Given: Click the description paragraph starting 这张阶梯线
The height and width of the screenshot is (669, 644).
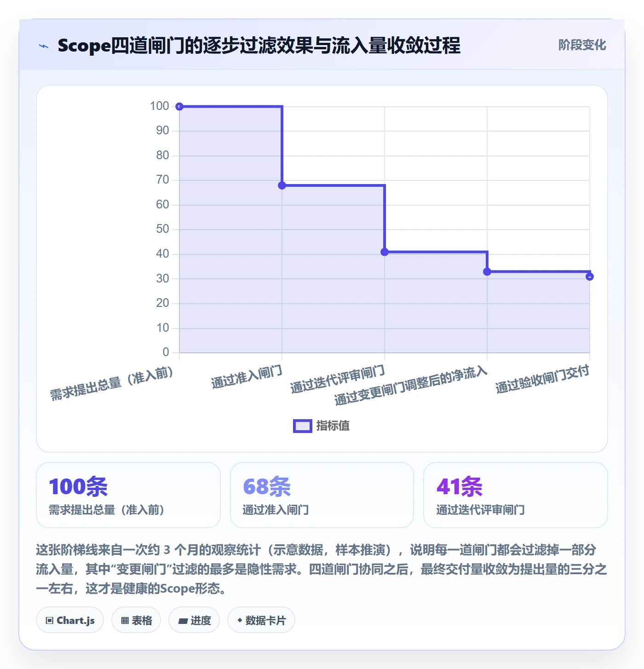Looking at the screenshot, I should [x=322, y=569].
